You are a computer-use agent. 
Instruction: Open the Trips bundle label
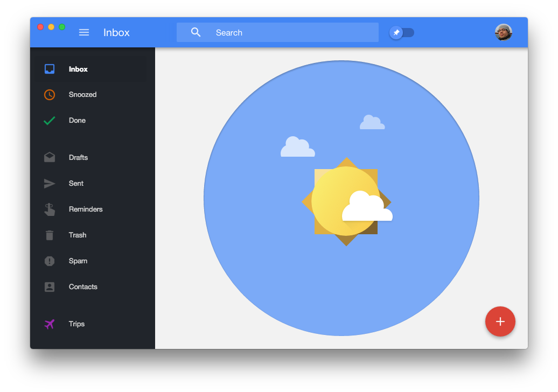(76, 324)
